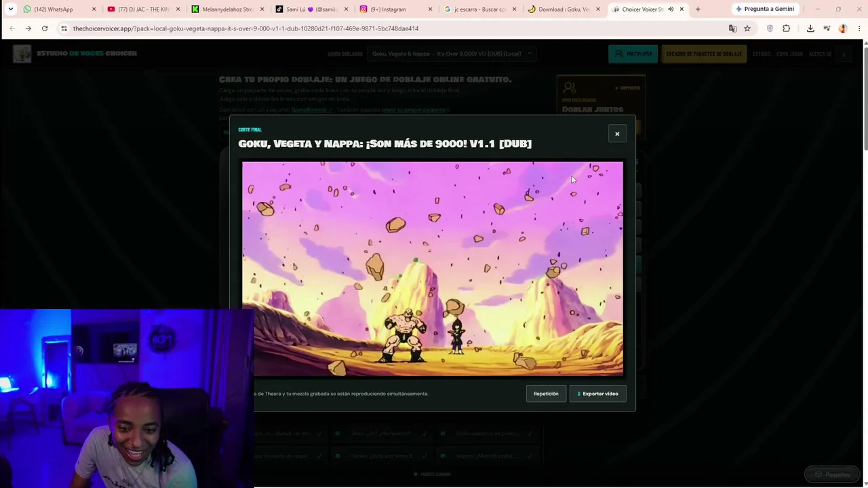Open browser downloads

coord(810,28)
